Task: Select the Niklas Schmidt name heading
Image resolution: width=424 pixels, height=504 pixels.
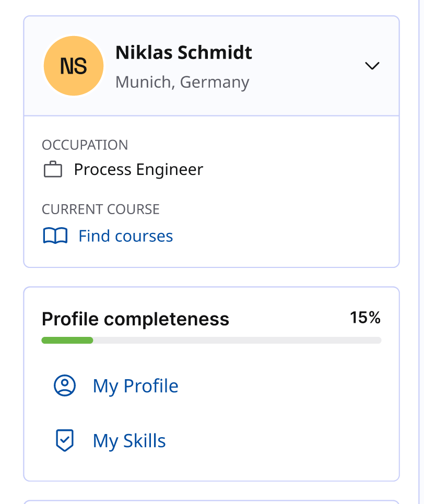Action: (184, 53)
